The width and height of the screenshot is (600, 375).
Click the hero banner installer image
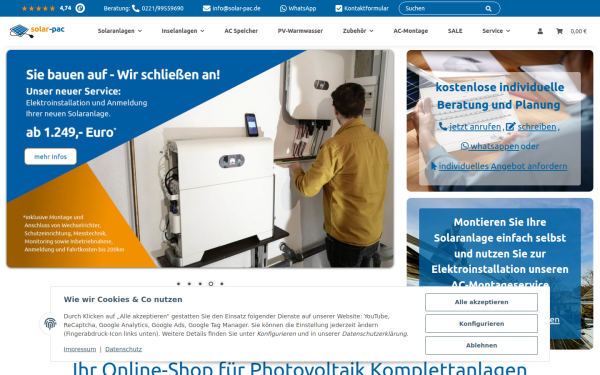pyautogui.click(x=200, y=159)
